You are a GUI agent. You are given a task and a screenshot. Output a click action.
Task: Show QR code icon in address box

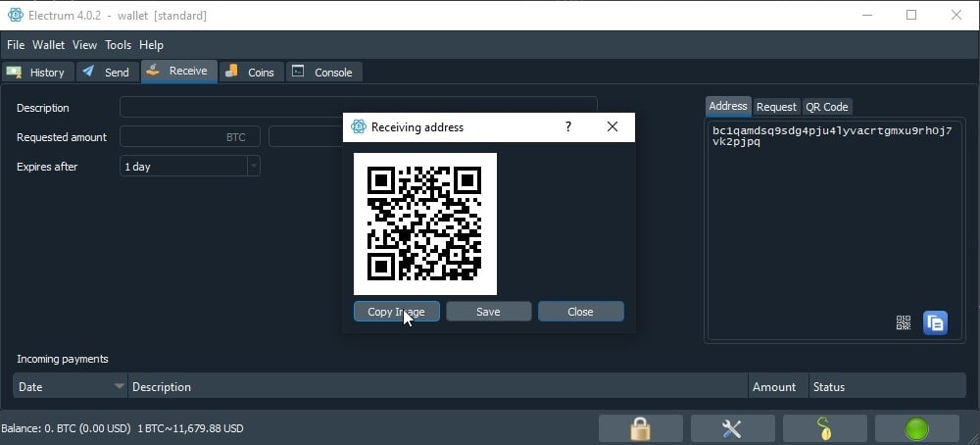904,322
